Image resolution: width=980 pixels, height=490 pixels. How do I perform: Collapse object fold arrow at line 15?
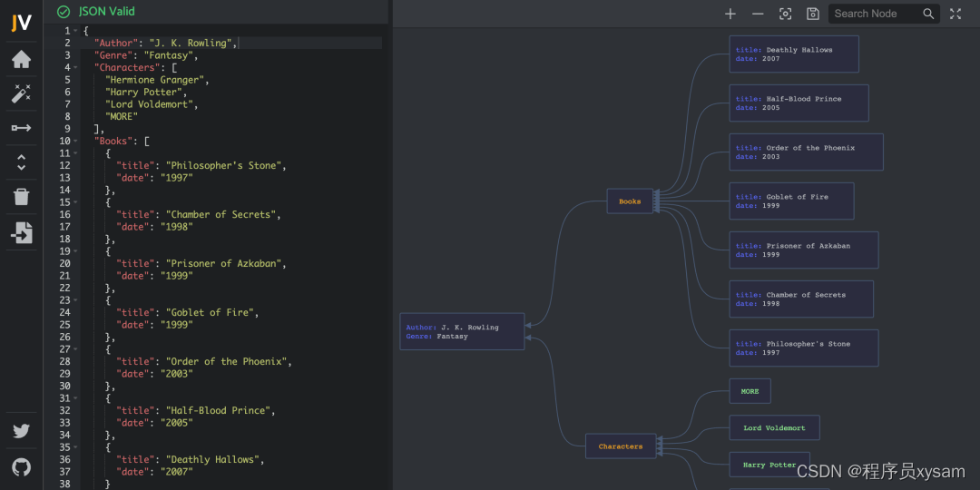[x=75, y=202]
